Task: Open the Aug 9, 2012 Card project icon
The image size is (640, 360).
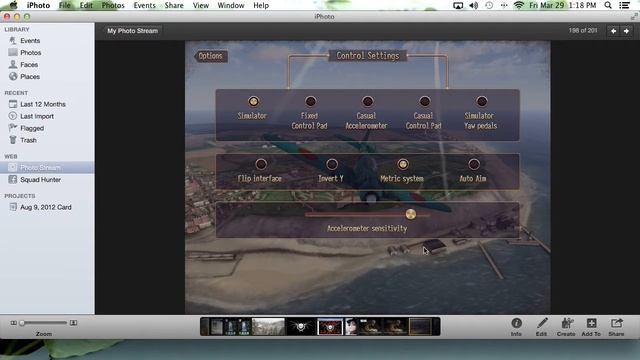Action: (13, 207)
